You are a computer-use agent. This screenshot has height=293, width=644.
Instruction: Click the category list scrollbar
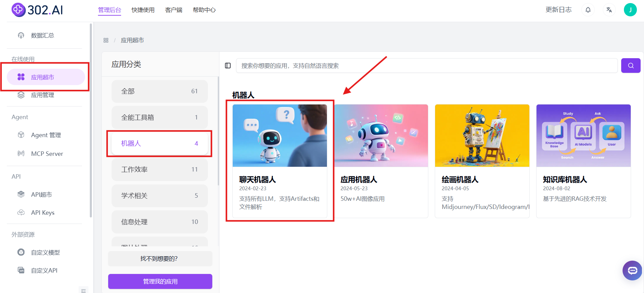coord(218,131)
